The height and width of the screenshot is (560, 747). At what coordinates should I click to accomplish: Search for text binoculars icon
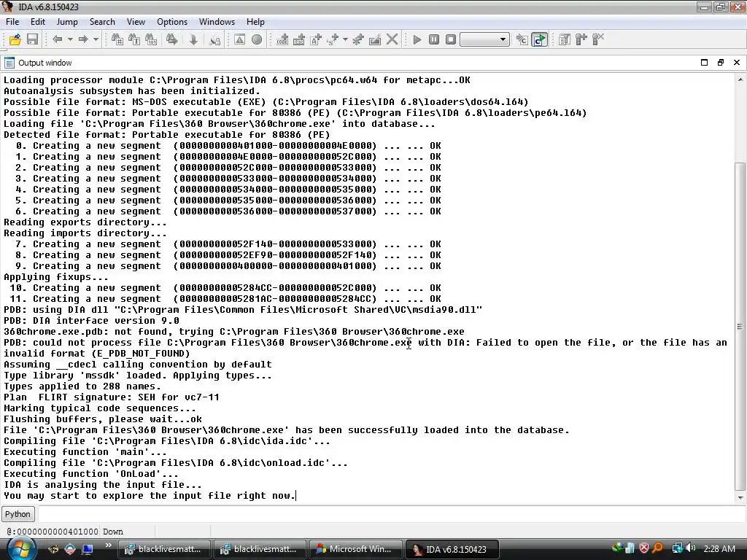134,39
